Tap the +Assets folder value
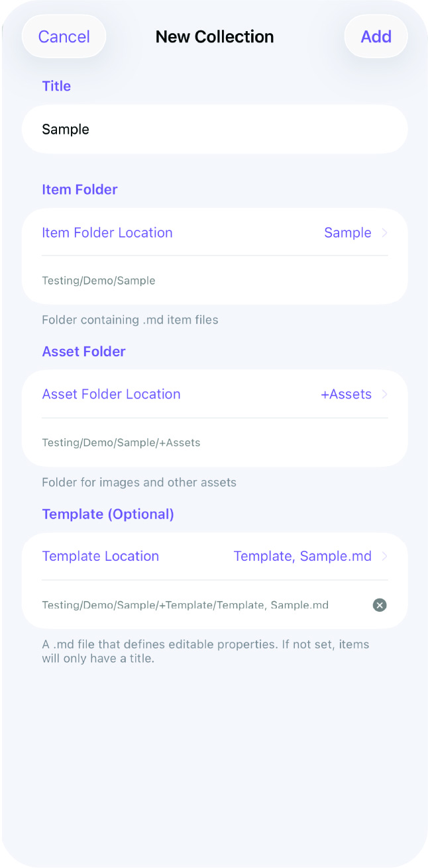 point(345,394)
